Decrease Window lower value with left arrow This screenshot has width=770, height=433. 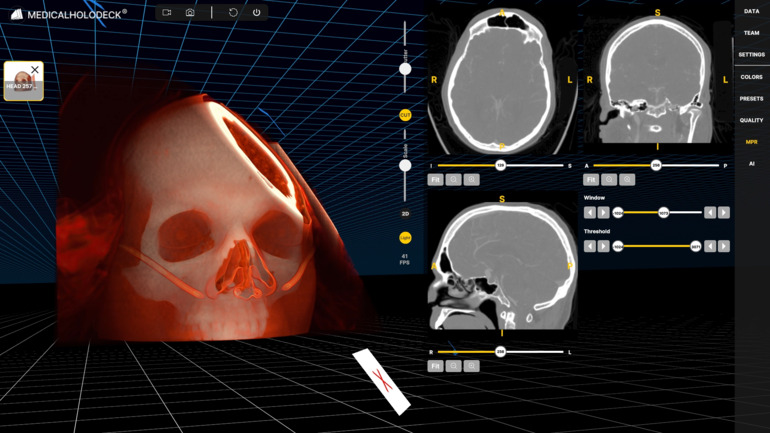click(590, 213)
